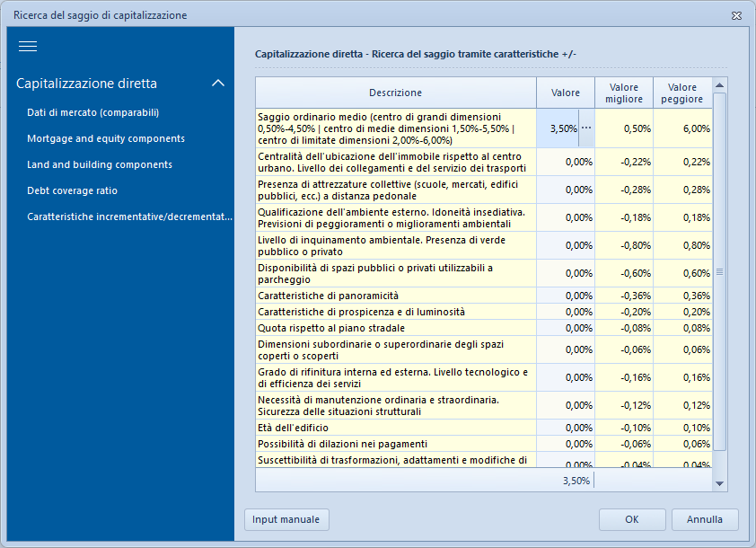The height and width of the screenshot is (548, 756).
Task: Click the Descrizione column header
Action: (x=396, y=93)
